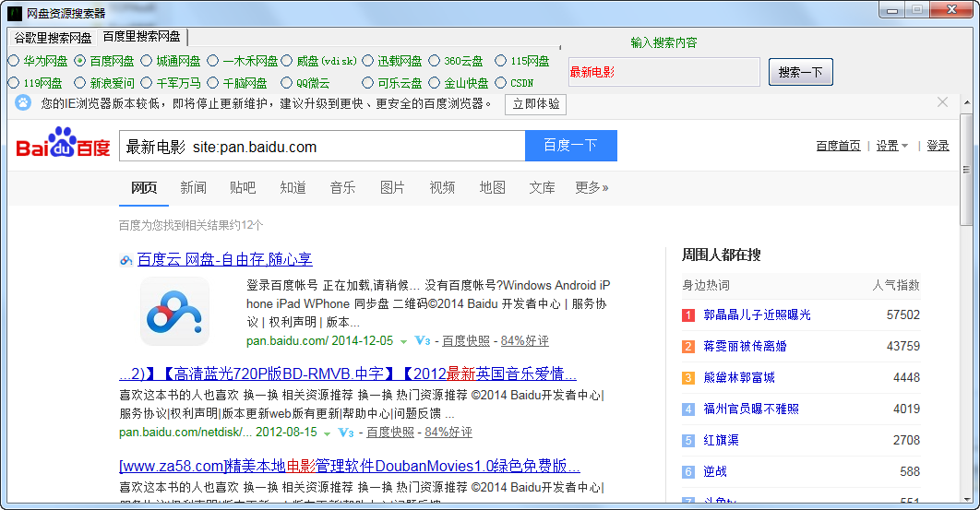Open the 图片 search tab

point(392,187)
